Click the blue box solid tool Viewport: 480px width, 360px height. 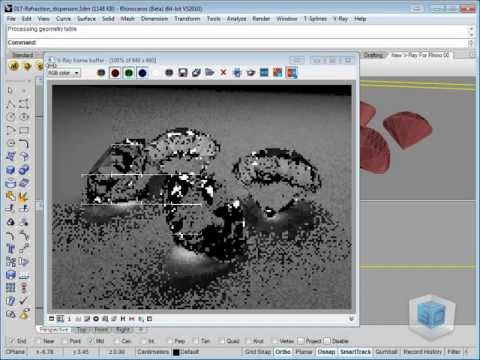pos(11,170)
